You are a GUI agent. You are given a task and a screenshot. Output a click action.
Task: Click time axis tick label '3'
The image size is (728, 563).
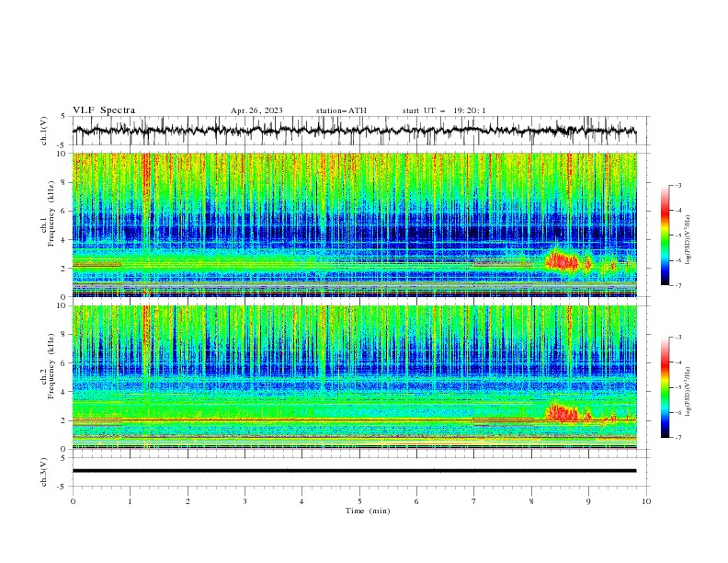pos(245,501)
